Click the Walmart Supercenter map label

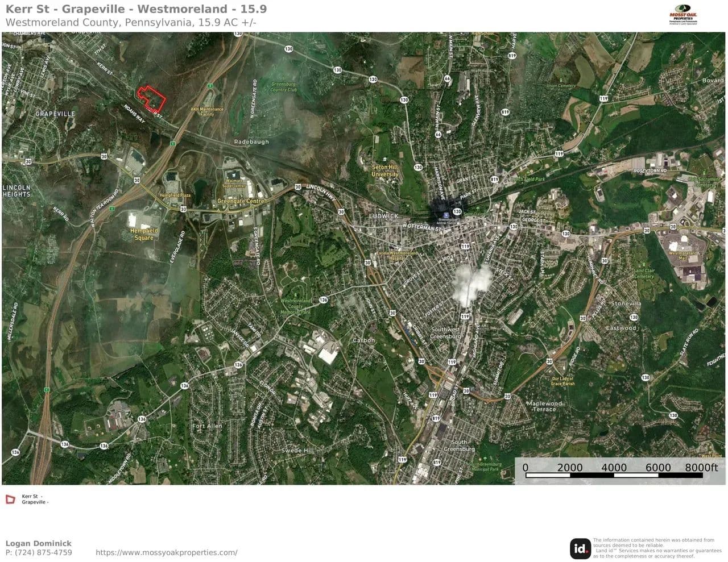click(234, 184)
